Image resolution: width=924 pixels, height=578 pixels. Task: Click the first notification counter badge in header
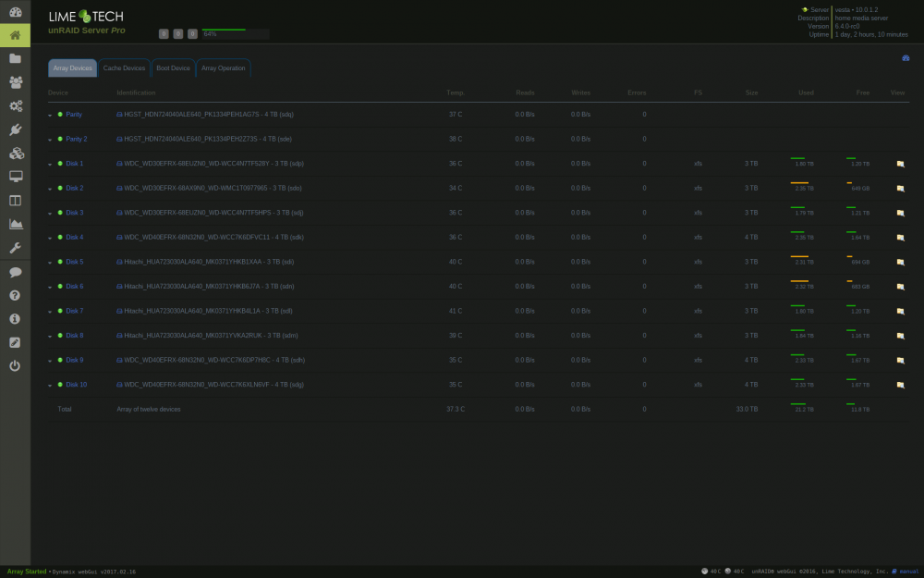(164, 34)
